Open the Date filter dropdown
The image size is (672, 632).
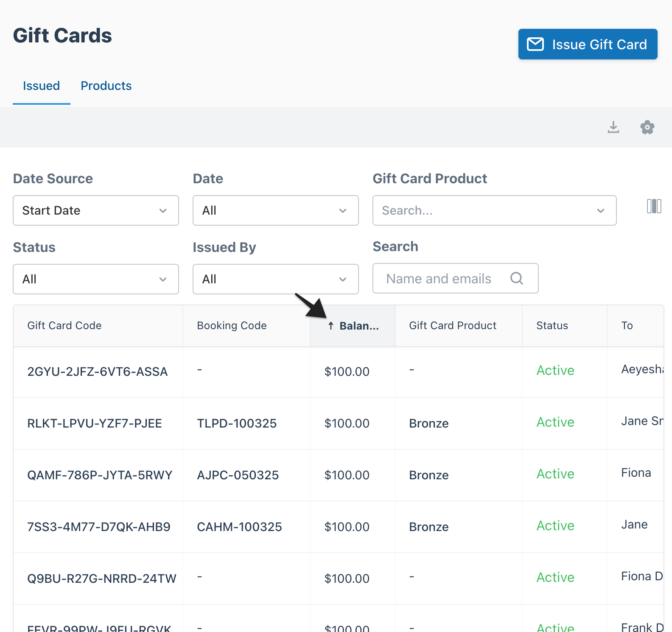pyautogui.click(x=276, y=210)
